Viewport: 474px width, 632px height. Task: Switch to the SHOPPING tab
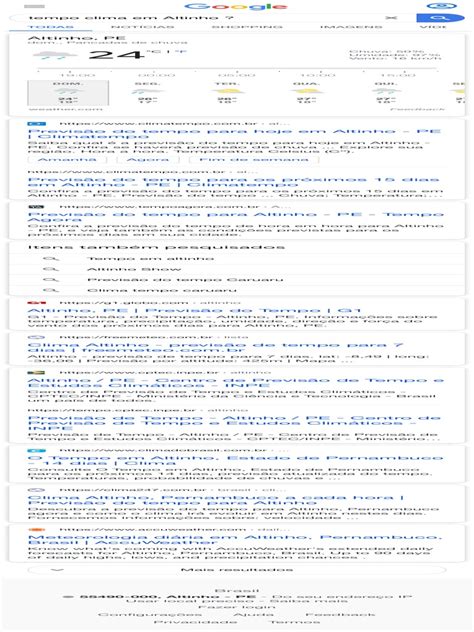[247, 27]
